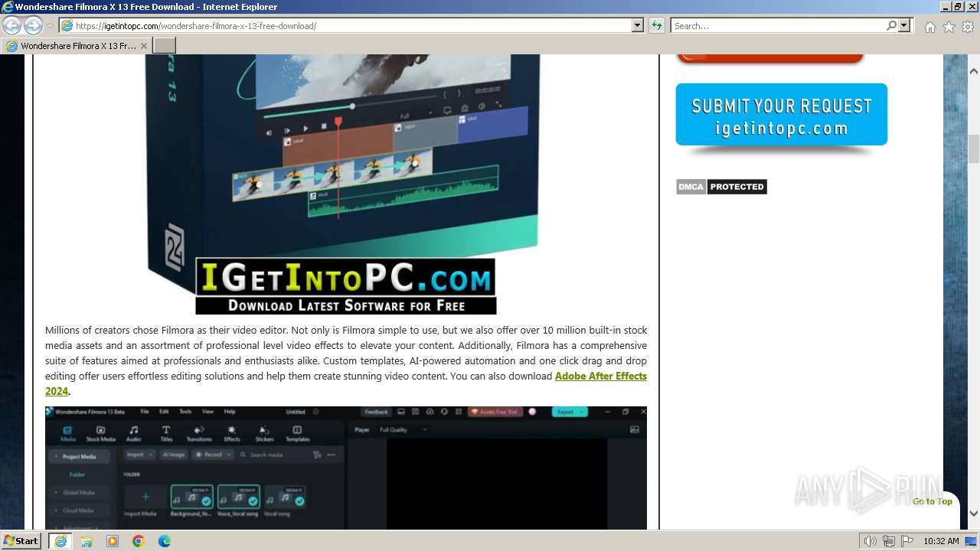Close the Wondershare Filmora tab
This screenshot has height=551, width=980.
143,46
